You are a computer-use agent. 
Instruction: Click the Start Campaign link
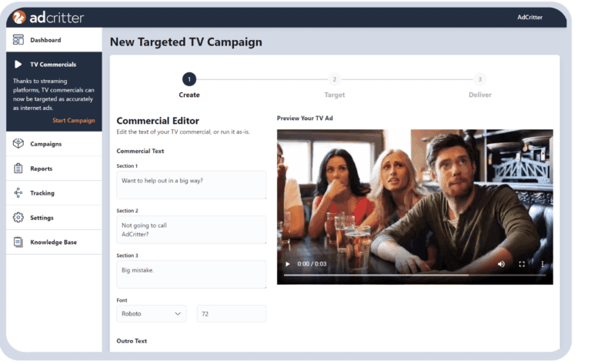73,120
